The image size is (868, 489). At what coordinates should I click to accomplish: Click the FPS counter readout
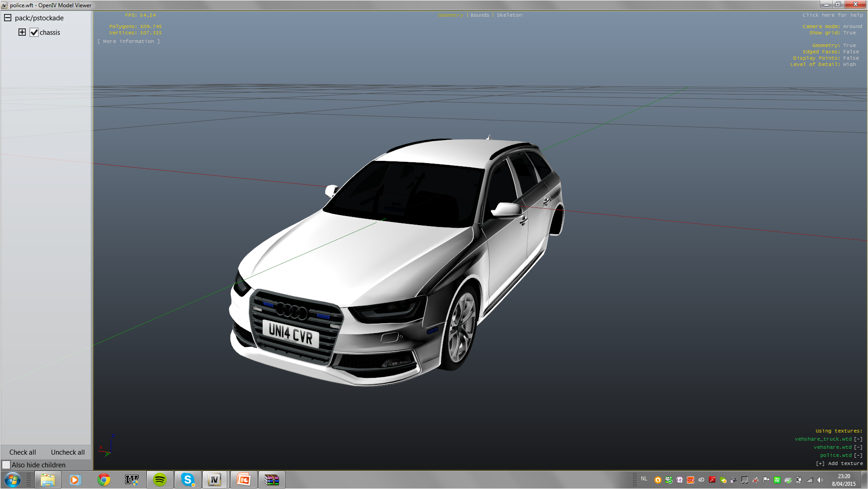pyautogui.click(x=140, y=15)
